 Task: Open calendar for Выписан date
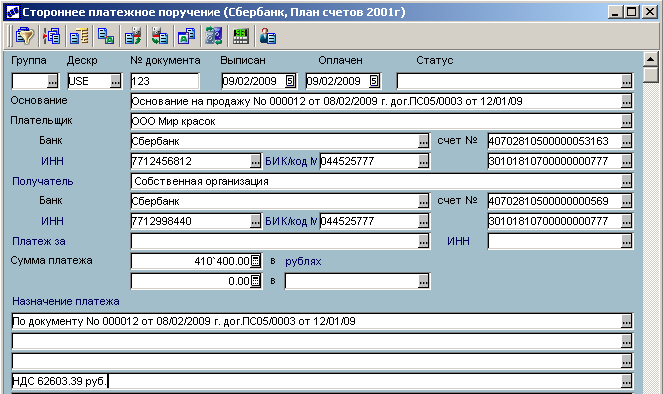point(290,81)
